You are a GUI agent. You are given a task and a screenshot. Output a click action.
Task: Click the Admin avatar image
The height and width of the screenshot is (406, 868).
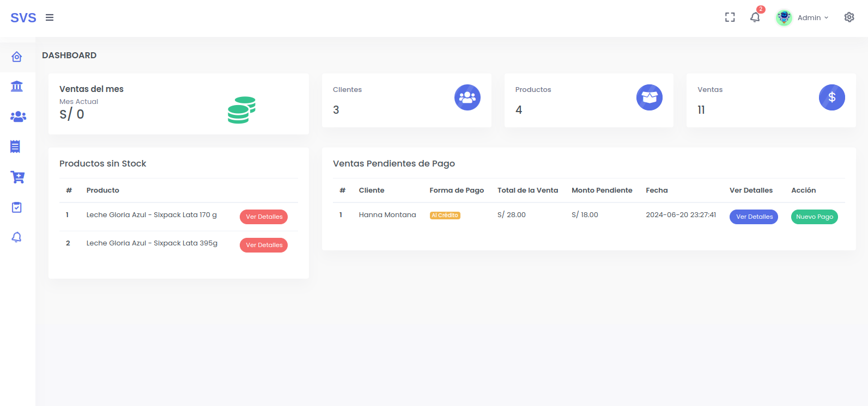(x=784, y=17)
